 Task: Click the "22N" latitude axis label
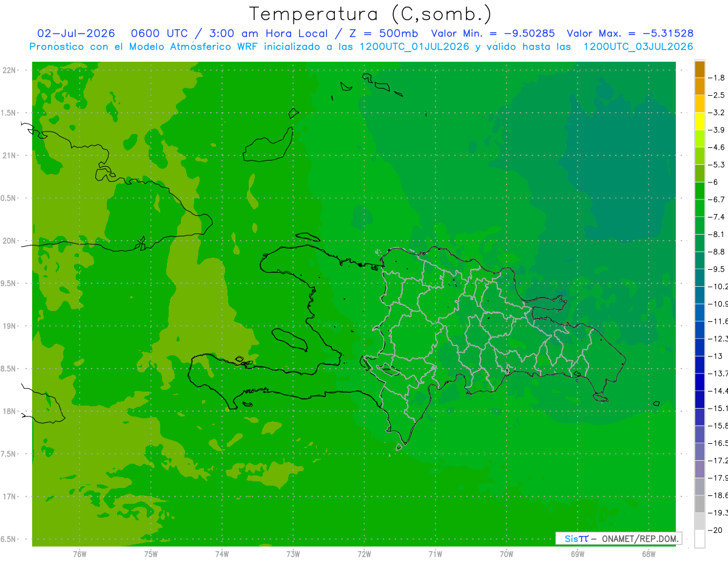pyautogui.click(x=10, y=70)
